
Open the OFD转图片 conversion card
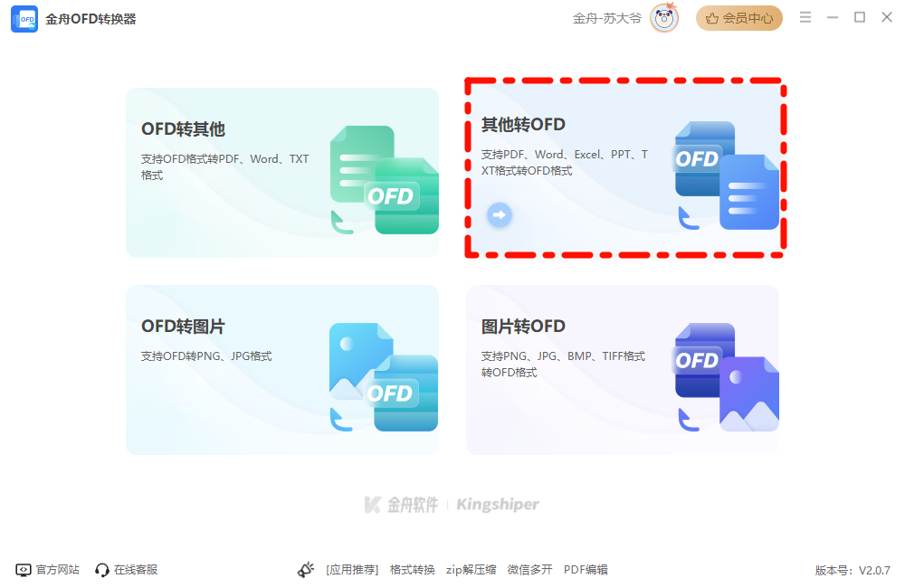282,370
